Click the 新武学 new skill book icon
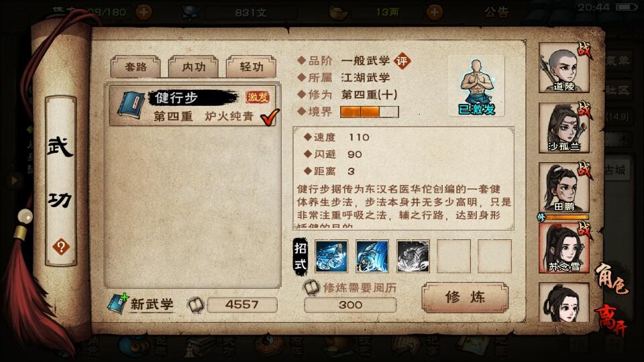 point(118,303)
